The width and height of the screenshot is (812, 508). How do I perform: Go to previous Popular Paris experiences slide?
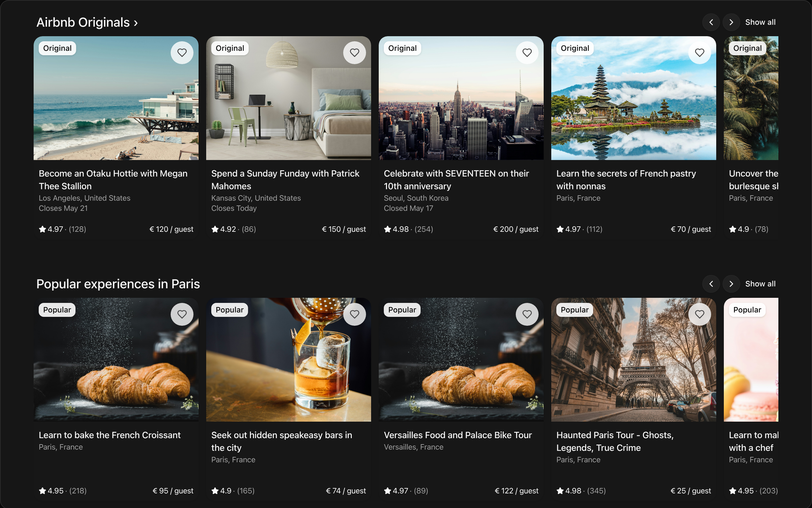(711, 284)
